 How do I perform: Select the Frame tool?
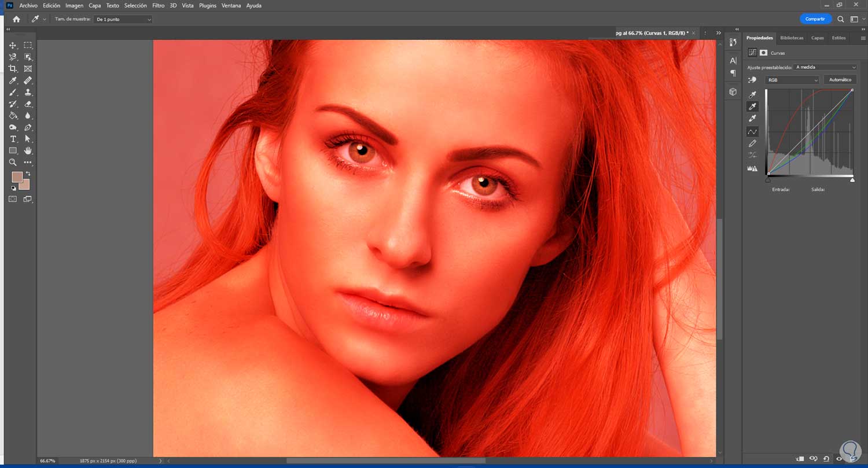[x=28, y=69]
